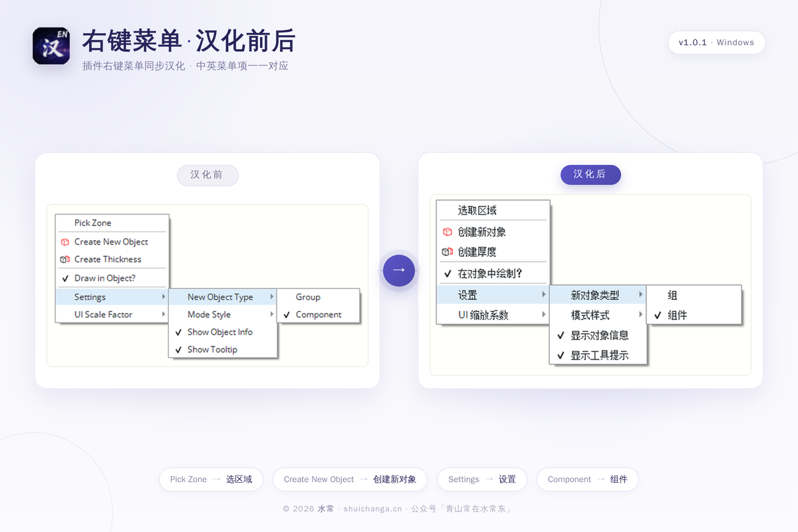
Task: Expand the 模式样式 submenu arrow
Action: point(641,314)
